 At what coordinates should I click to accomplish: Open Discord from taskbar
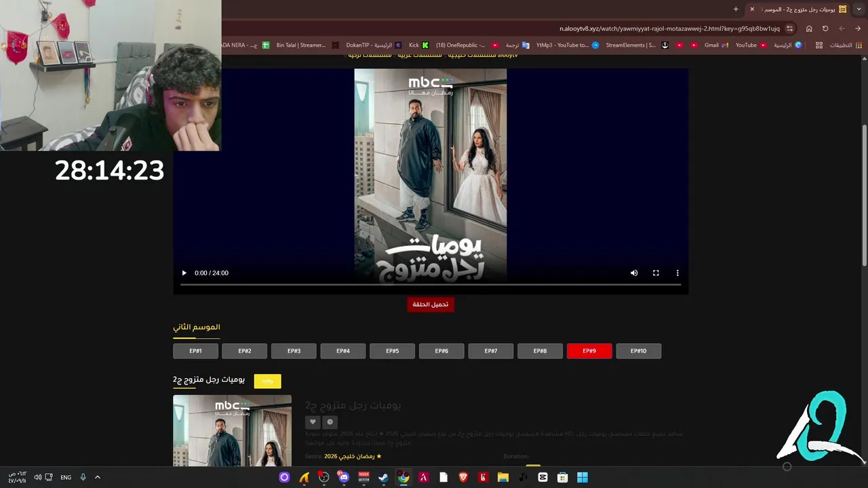pyautogui.click(x=344, y=477)
